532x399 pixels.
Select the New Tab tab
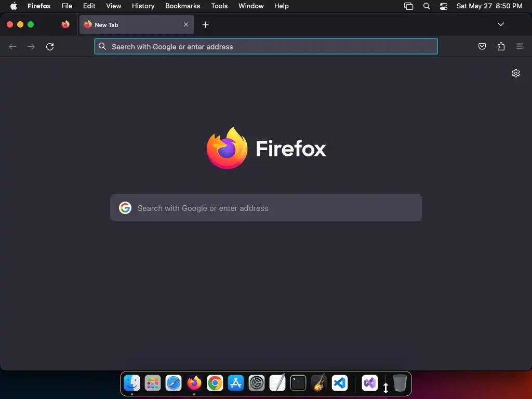click(137, 24)
